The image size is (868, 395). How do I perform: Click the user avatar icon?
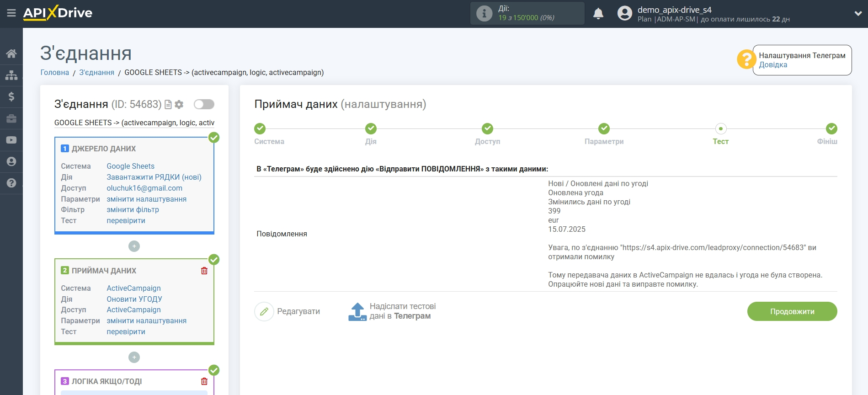coord(624,13)
